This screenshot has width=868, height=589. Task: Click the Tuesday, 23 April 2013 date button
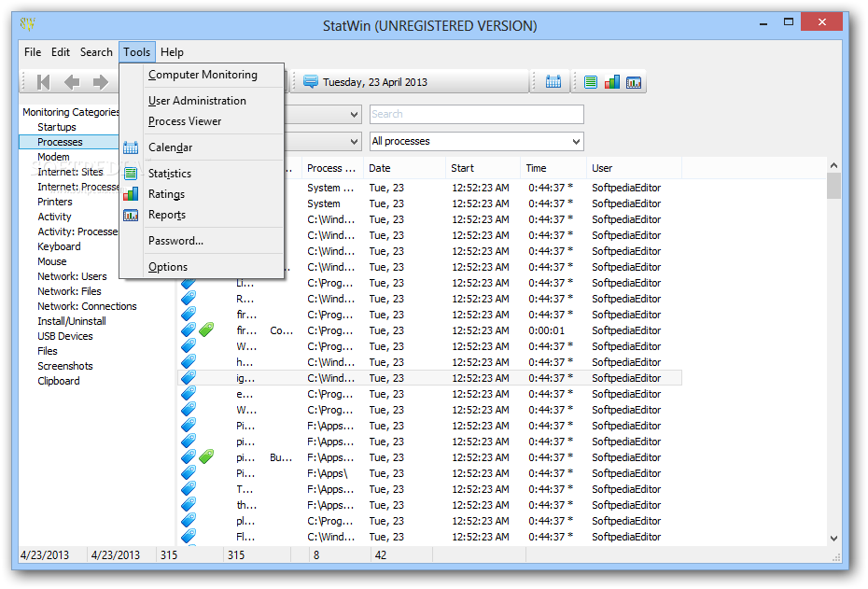point(411,82)
